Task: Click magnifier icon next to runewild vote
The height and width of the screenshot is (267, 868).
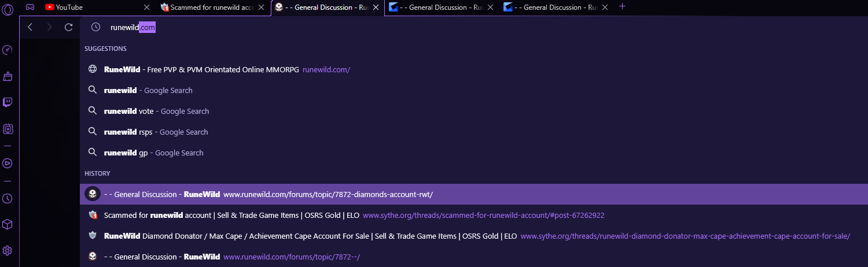Action: coord(93,111)
